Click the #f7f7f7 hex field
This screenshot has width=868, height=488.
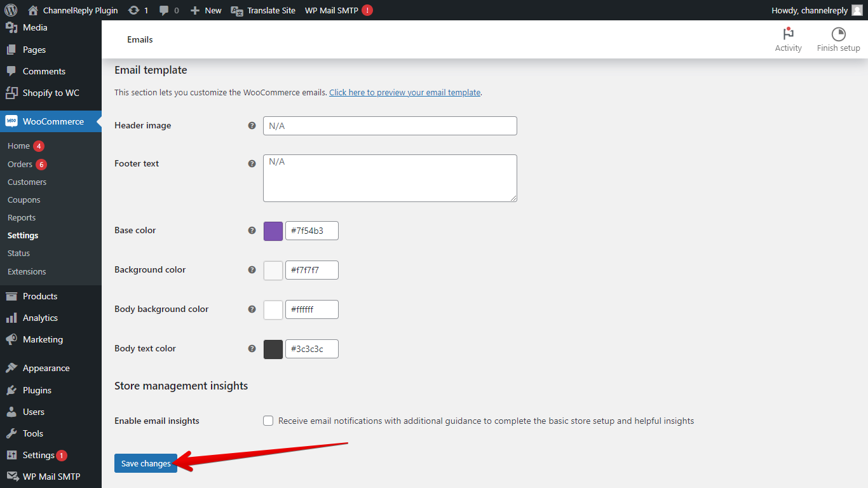(312, 270)
